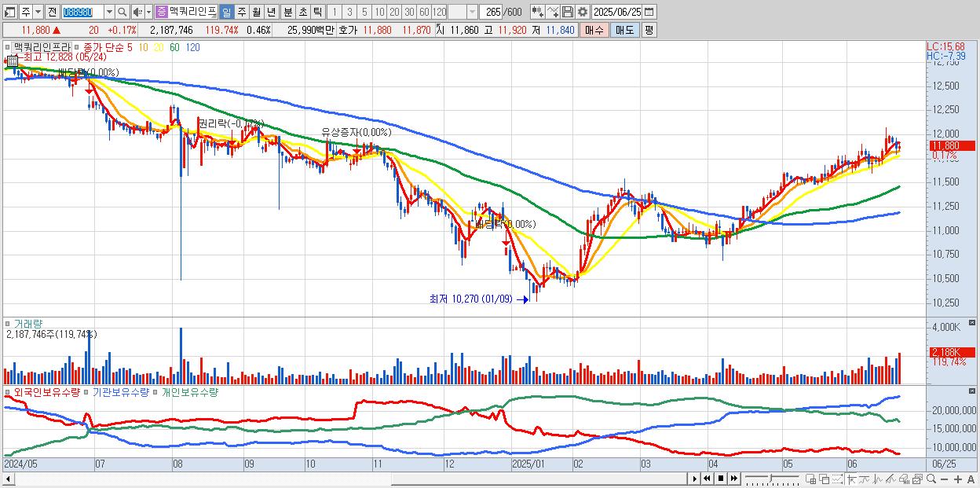Toggle checkbox next to 외국인보유수량 legend
The height and width of the screenshot is (488, 980).
(x=7, y=391)
